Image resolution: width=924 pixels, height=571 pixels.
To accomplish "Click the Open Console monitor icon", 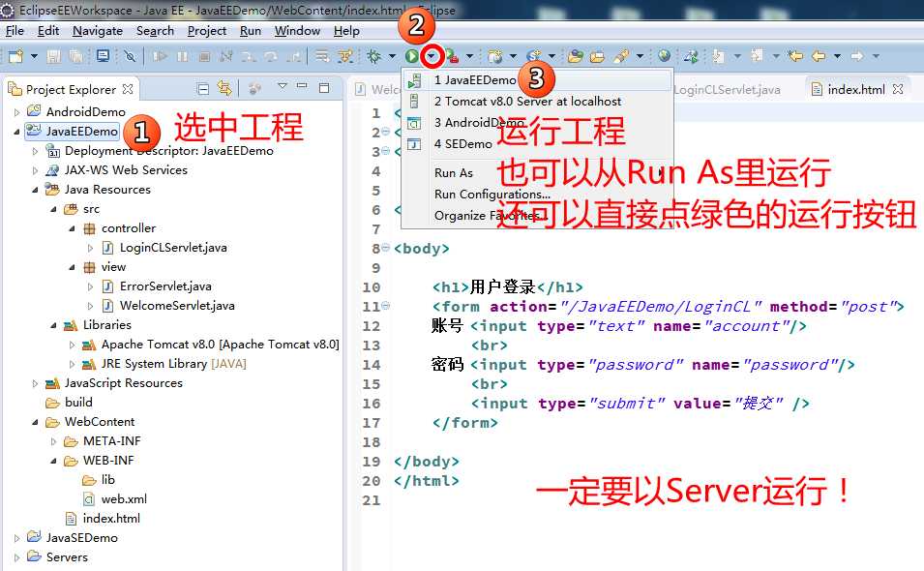I will coord(104,56).
